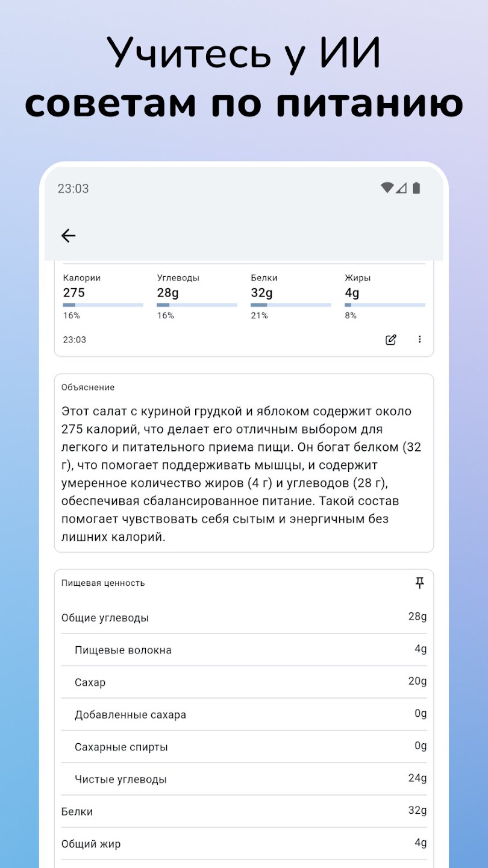
Task: Tap the Объяснение explanation text card
Action: (x=244, y=464)
